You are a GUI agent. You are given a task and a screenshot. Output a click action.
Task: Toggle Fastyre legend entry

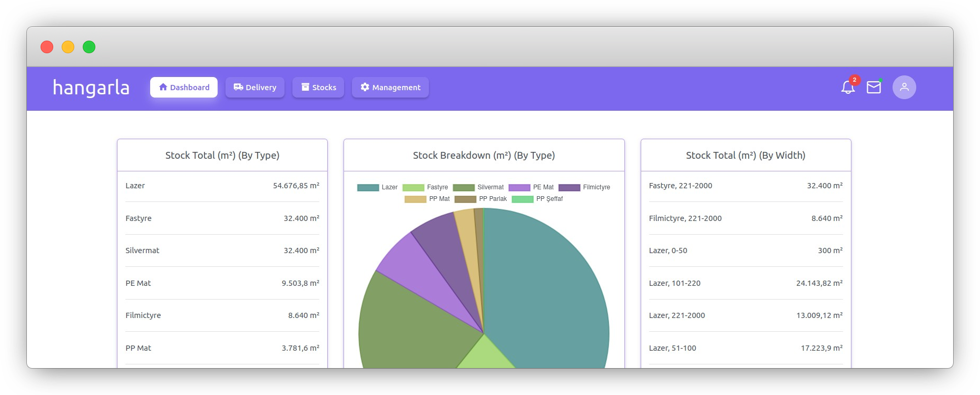click(x=425, y=187)
